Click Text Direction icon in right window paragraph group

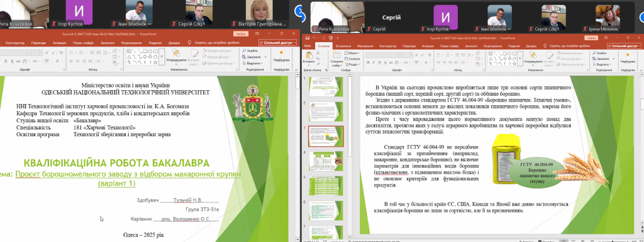(478, 53)
